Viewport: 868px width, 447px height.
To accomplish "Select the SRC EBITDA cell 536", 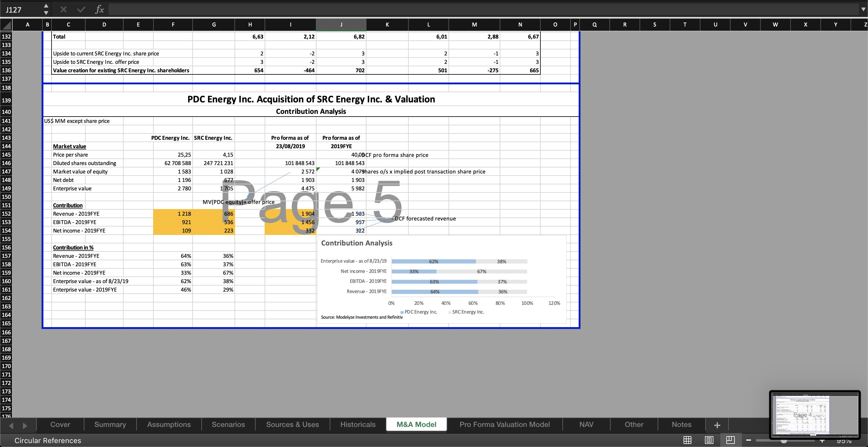I will [214, 222].
